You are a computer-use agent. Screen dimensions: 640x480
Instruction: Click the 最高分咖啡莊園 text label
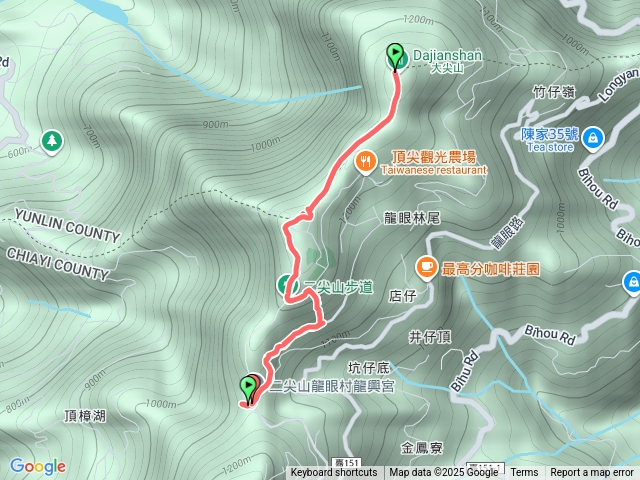click(x=491, y=269)
